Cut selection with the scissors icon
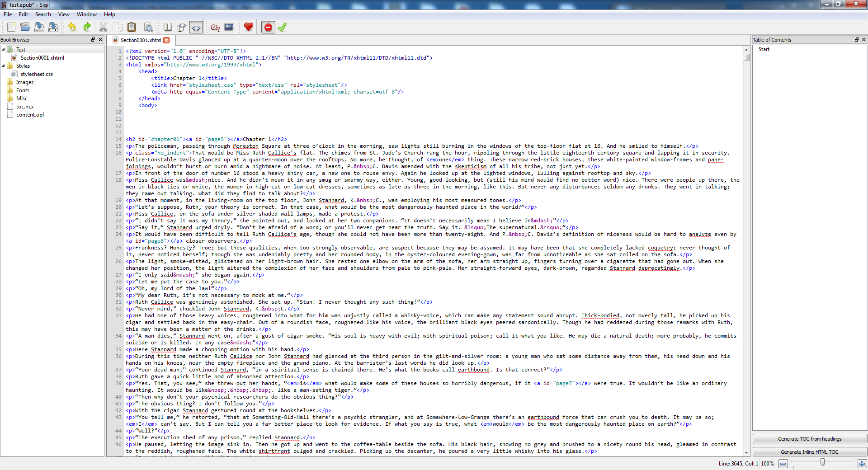The width and height of the screenshot is (868, 470). coord(104,27)
